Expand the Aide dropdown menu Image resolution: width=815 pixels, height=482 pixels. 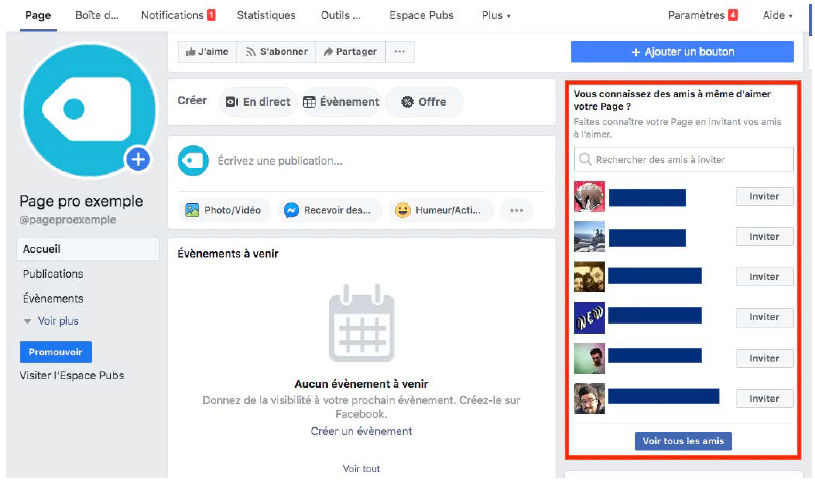coord(778,16)
